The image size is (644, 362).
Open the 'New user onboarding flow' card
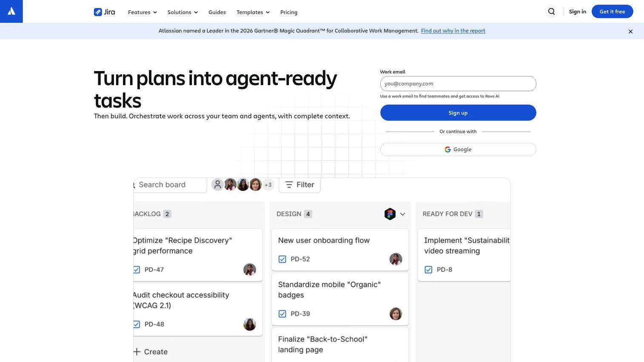340,250
